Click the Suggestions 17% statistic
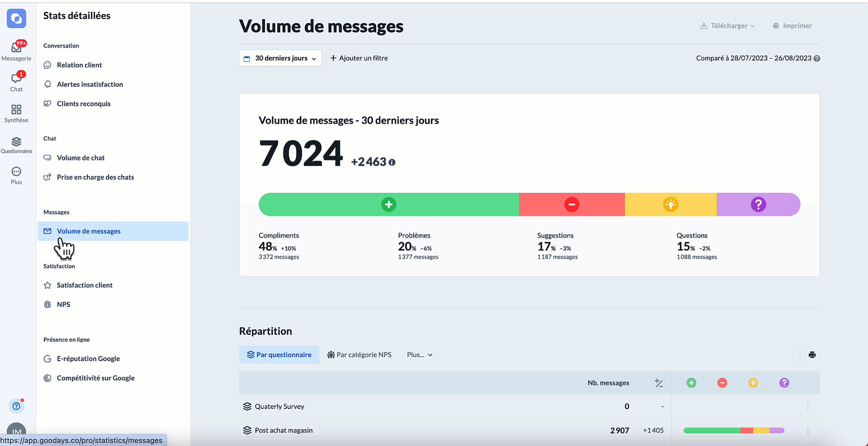Viewport: 868px width, 446px height. pyautogui.click(x=557, y=246)
